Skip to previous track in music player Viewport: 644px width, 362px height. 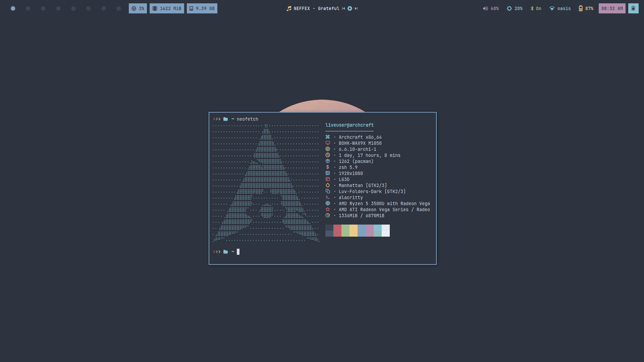click(x=343, y=8)
